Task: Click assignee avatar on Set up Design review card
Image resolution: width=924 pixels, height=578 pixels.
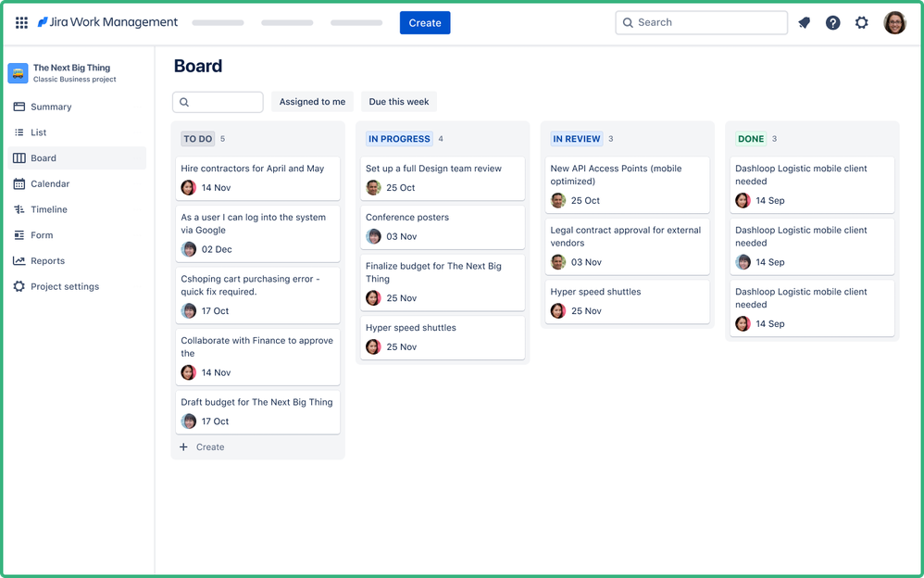Action: (x=374, y=187)
